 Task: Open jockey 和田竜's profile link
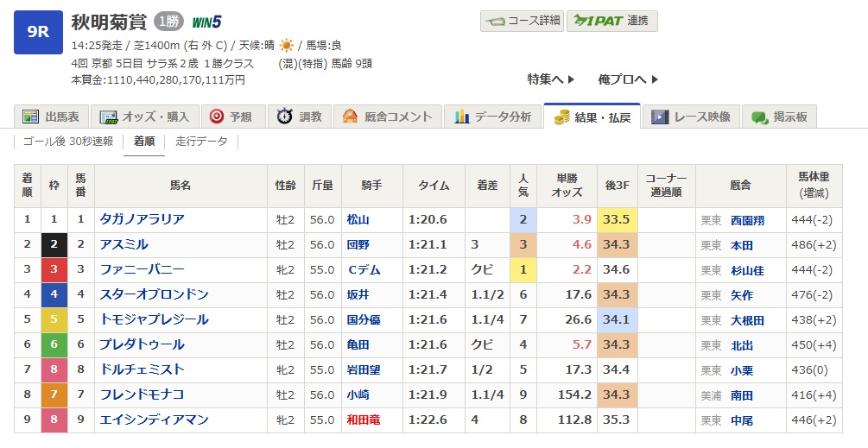364,420
